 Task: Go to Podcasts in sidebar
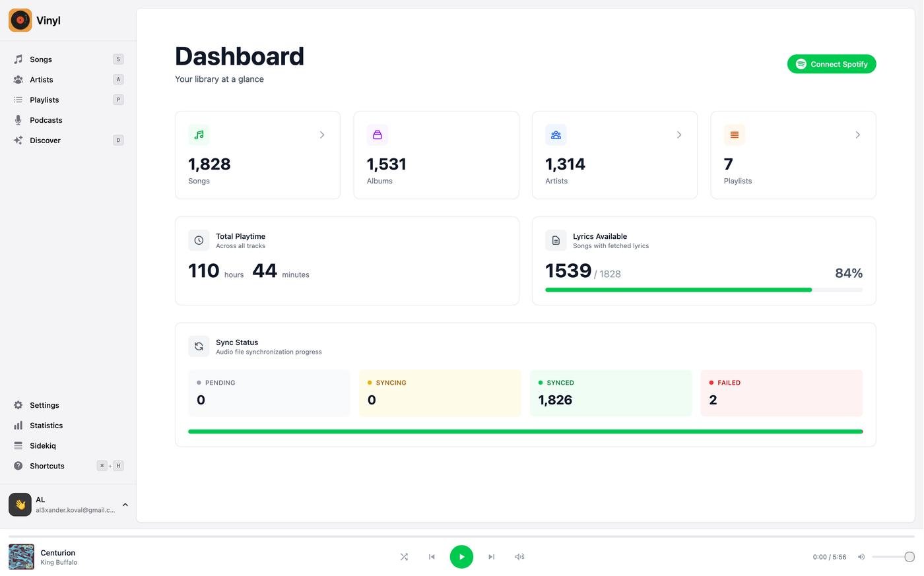pyautogui.click(x=46, y=120)
